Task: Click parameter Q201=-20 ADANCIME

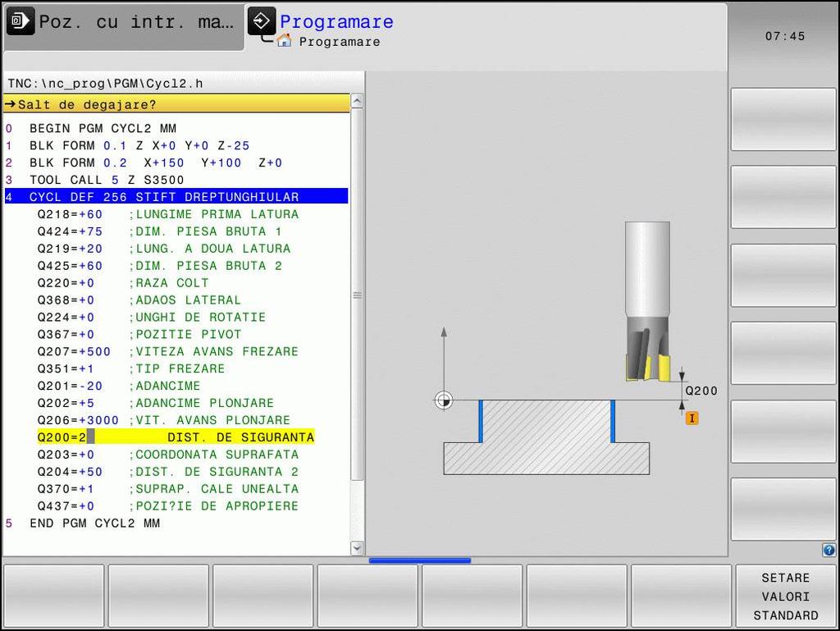Action: click(118, 386)
